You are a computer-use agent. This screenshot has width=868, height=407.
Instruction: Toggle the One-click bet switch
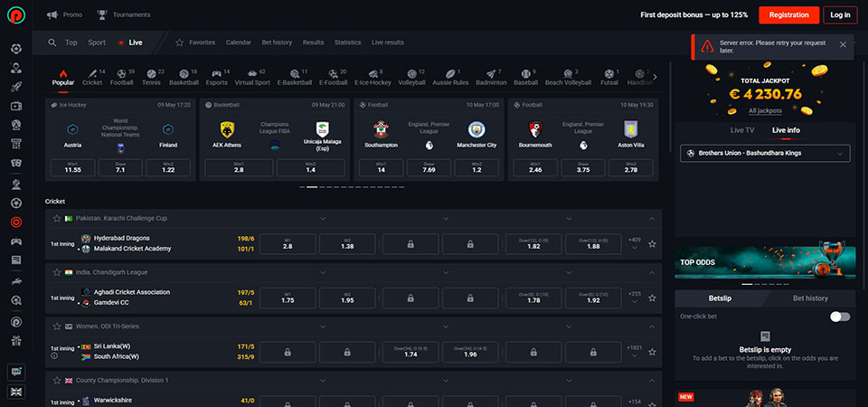[x=840, y=317]
